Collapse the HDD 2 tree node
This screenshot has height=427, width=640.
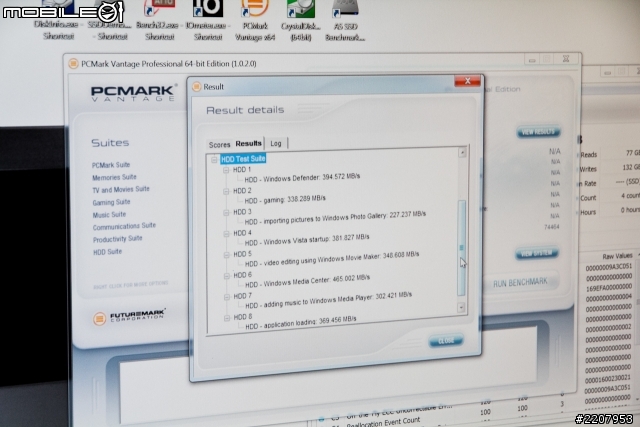226,191
